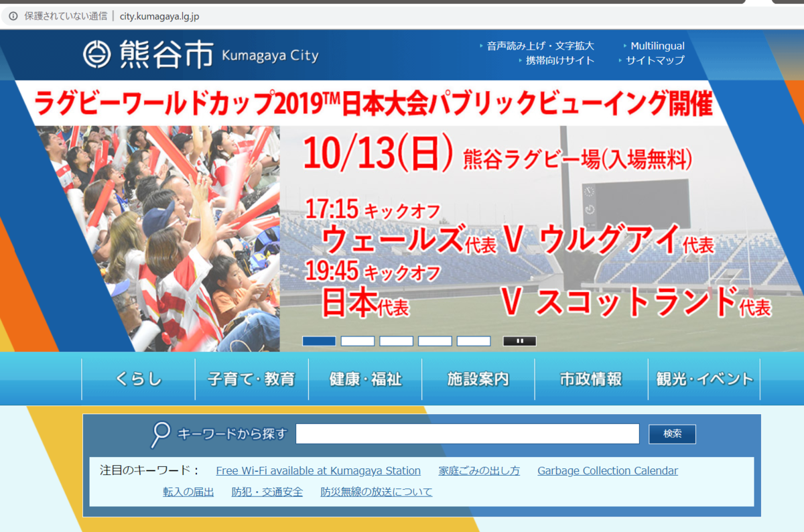Open the 子育て・教育 navigation tab

pos(252,379)
